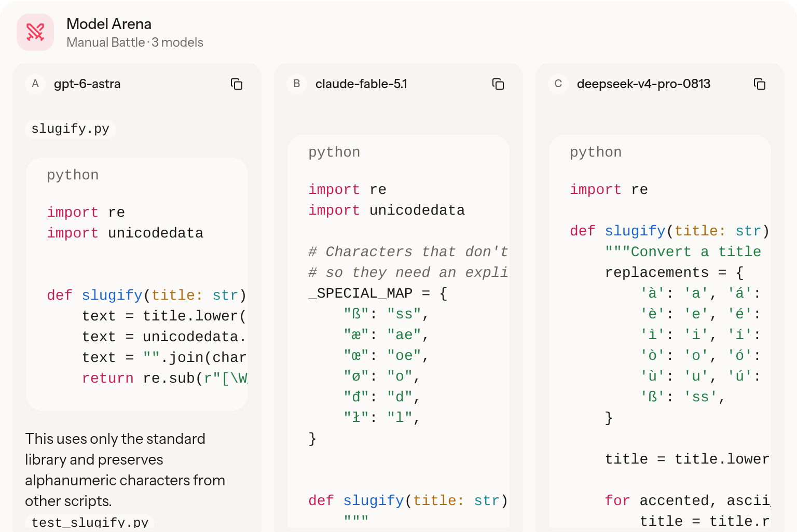Click the 'return re.sub' line in gpt-6-astra's code
This screenshot has height=532, width=797.
[x=165, y=379]
